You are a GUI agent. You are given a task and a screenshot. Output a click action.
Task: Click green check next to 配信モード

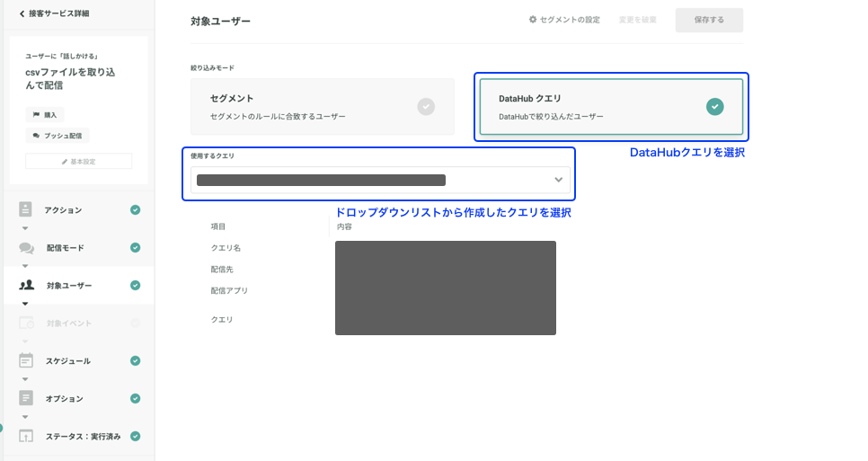coord(135,247)
